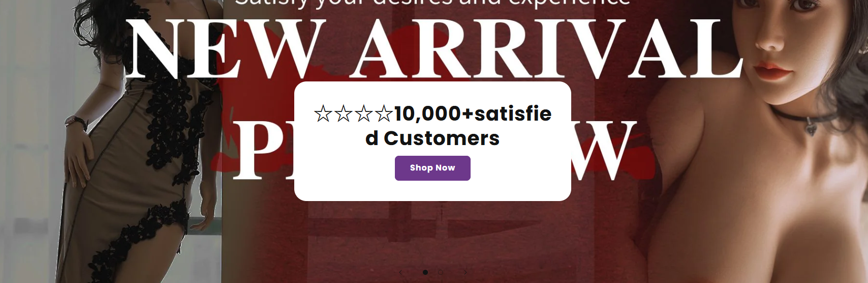Screen dimensions: 868x283
Task: Click the 'Satisfy your desires' subheading
Action: [432, 3]
